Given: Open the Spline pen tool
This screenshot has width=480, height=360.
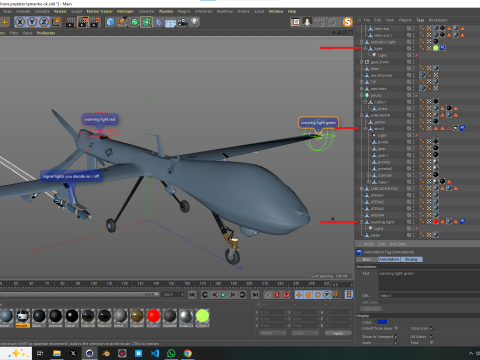Looking at the screenshot, I should point(122,22).
